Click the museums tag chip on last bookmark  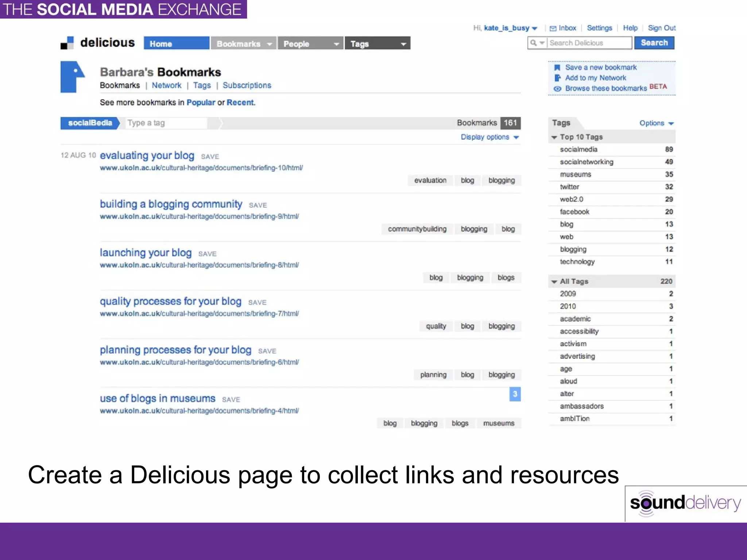pos(499,423)
